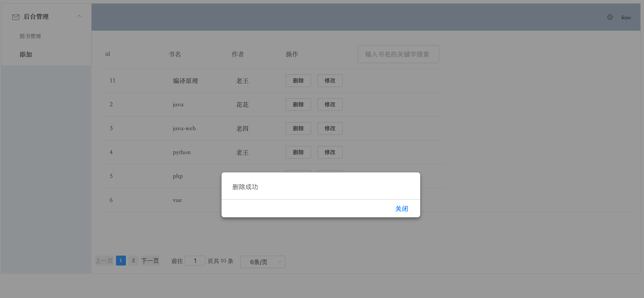Collapse the 后台管理 menu chevron

pyautogui.click(x=79, y=16)
